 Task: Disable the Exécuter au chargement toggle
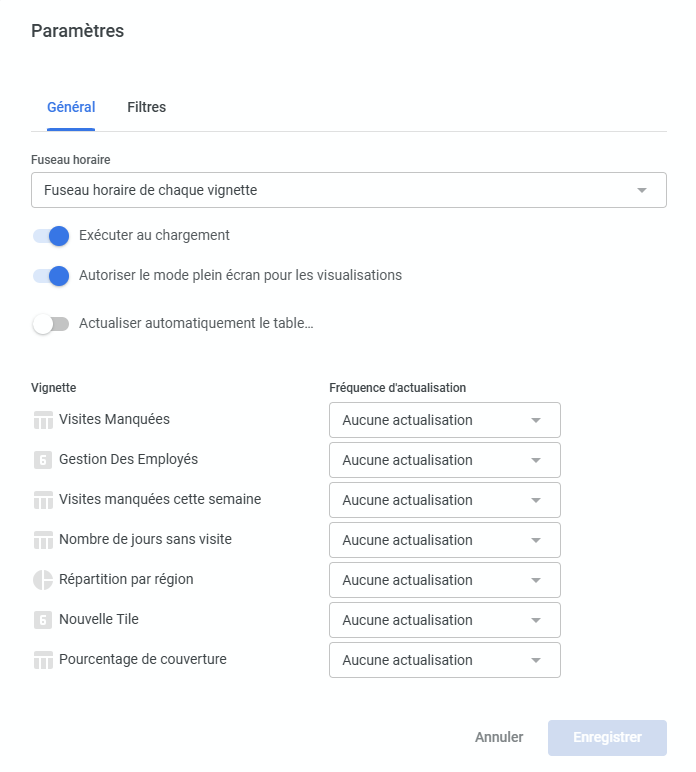coord(51,236)
